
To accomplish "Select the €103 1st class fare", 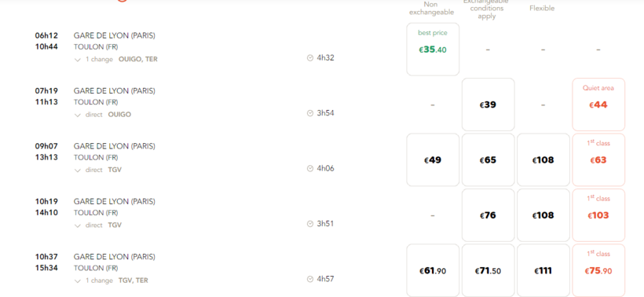I will (598, 215).
